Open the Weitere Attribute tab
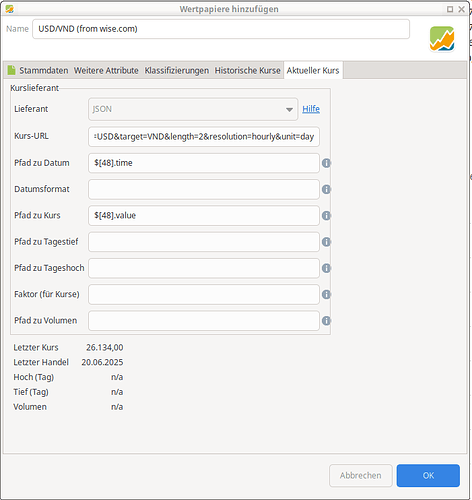Viewport: 472px width, 500px height. click(x=106, y=70)
